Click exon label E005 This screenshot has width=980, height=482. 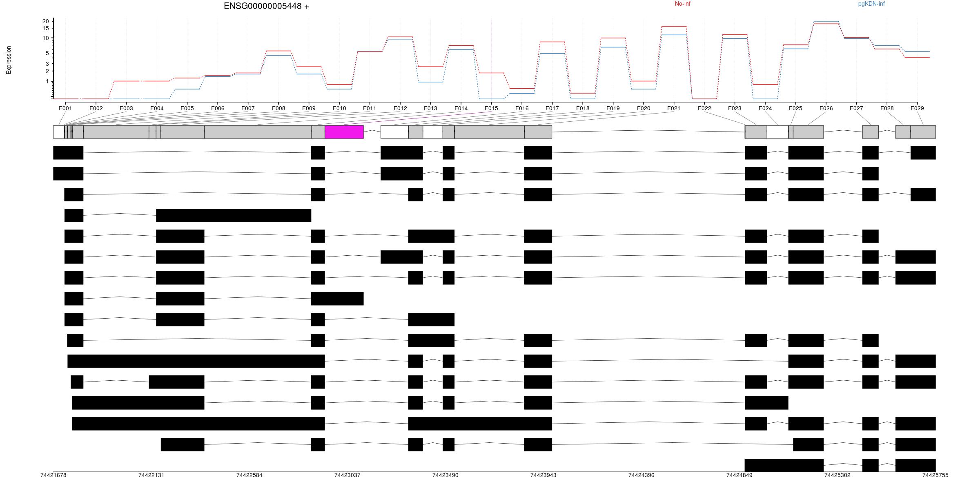click(187, 108)
